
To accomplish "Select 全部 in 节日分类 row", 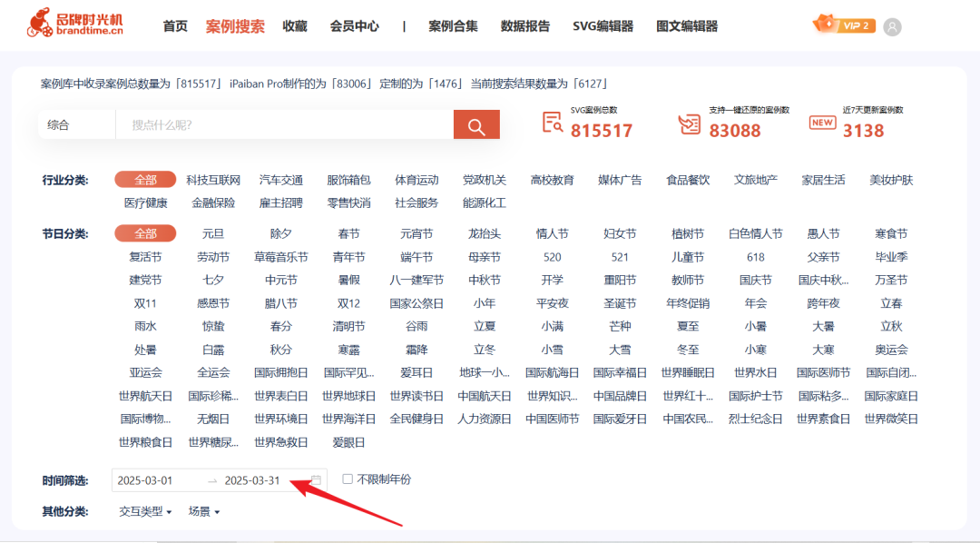I will pos(145,233).
